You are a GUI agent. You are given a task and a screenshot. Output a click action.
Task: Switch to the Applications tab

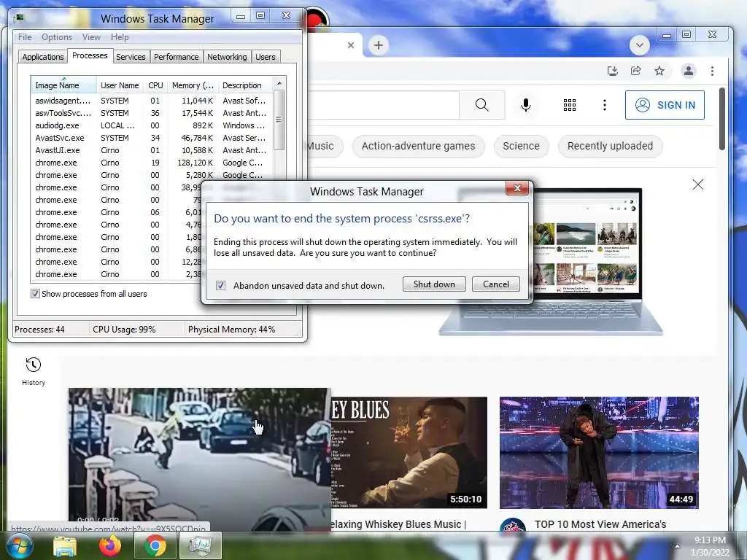tap(43, 57)
